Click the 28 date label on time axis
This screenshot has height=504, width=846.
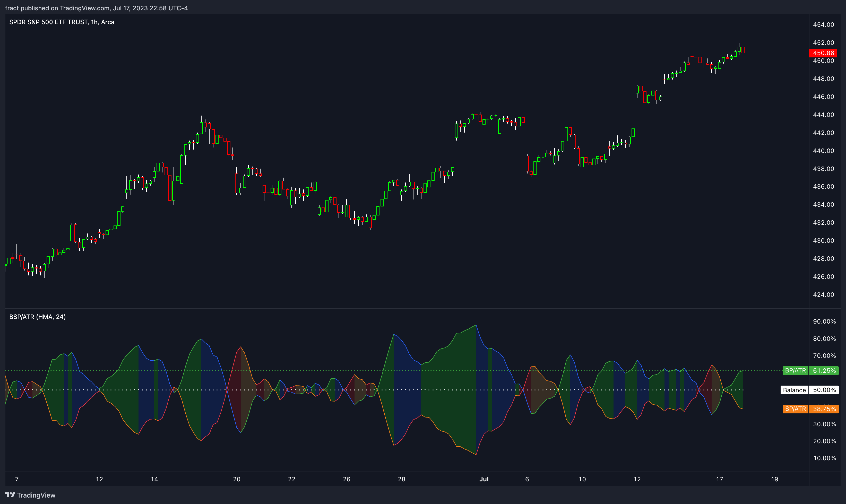pos(401,479)
